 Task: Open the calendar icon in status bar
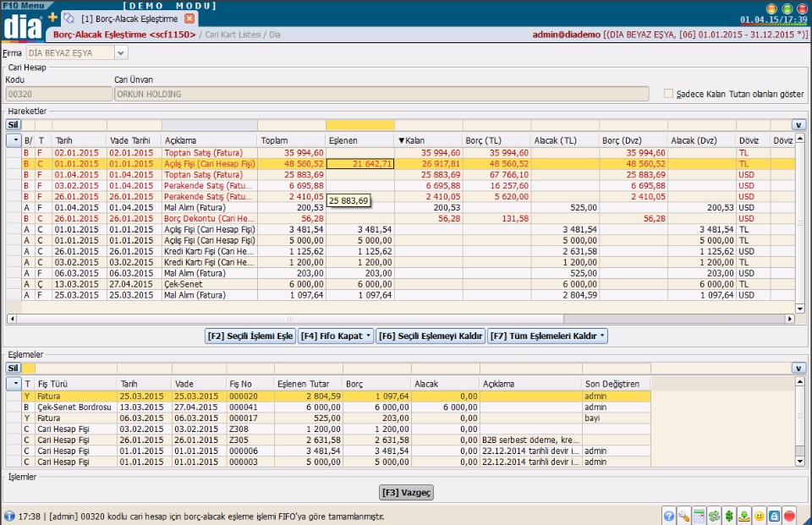click(699, 517)
